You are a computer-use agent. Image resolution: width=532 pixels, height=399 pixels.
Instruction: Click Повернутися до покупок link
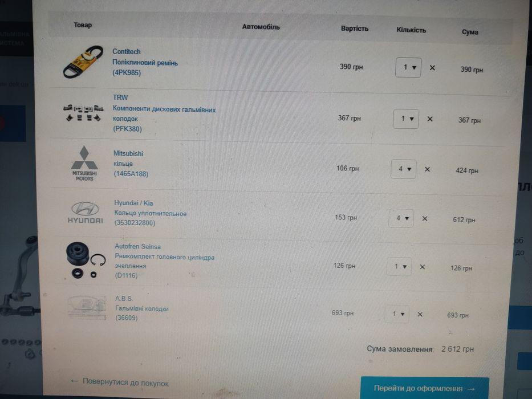[120, 382]
